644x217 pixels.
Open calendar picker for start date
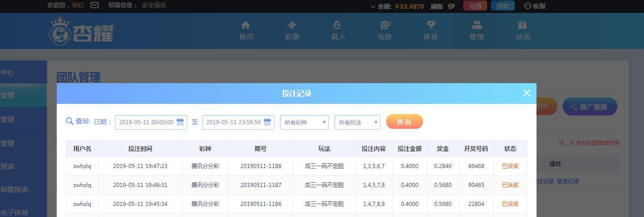point(180,122)
